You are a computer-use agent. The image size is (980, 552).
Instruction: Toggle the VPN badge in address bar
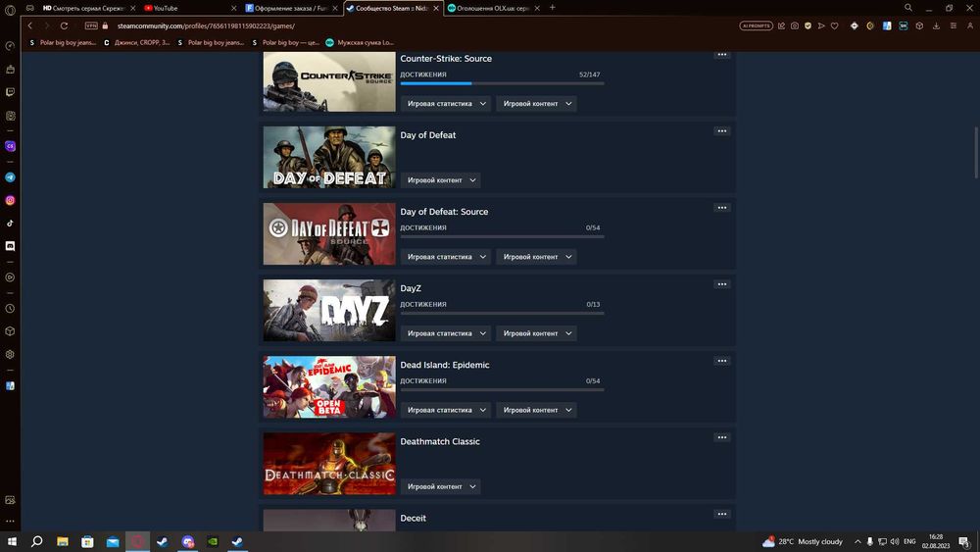[x=91, y=25]
